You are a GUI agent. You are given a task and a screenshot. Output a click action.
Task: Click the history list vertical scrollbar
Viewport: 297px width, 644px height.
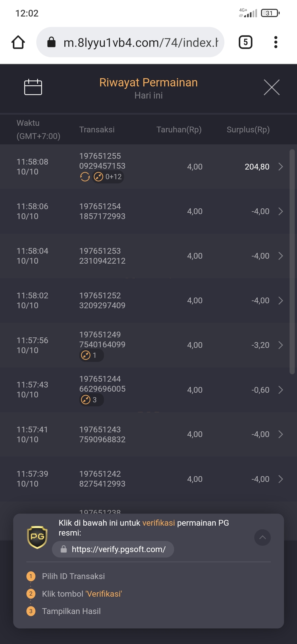292,261
